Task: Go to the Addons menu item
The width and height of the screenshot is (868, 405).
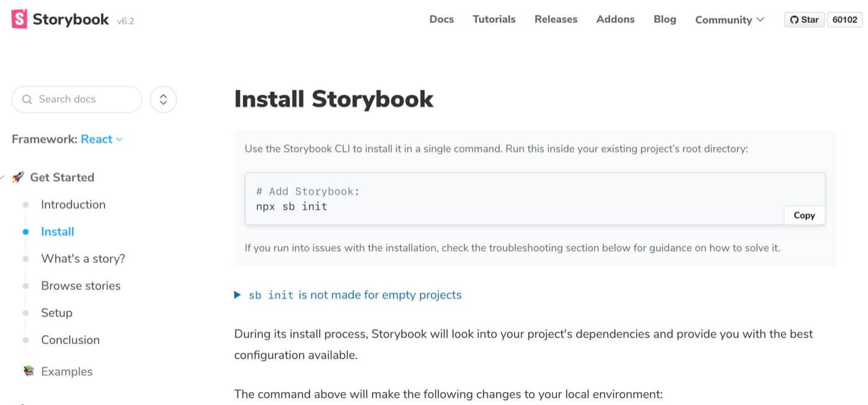Action: coord(615,19)
